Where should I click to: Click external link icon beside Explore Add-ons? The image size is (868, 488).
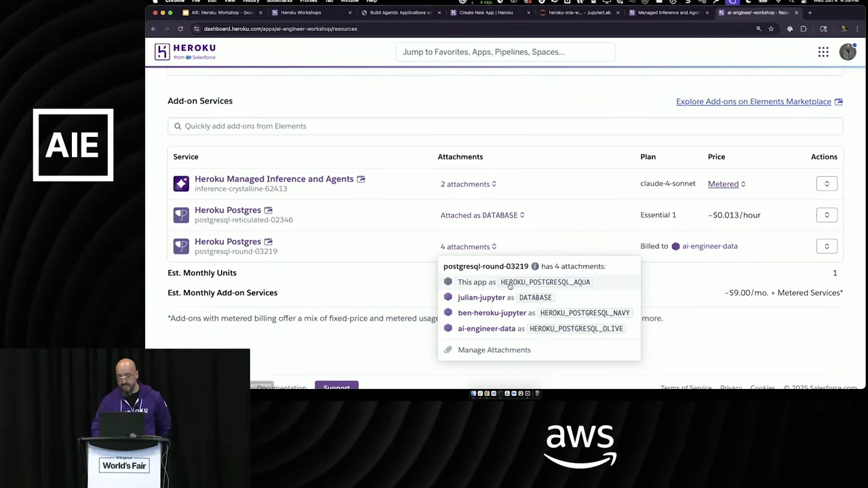click(839, 102)
